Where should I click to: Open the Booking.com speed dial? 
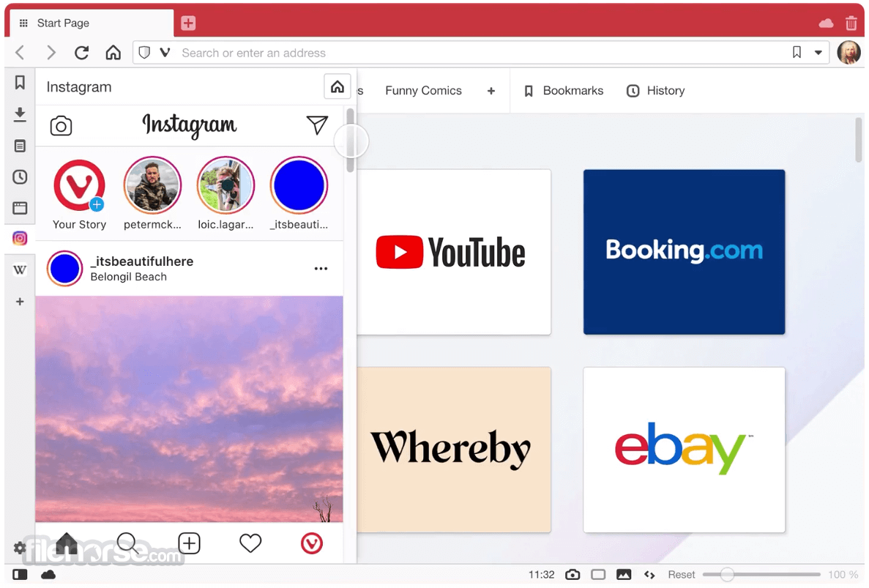tap(684, 252)
